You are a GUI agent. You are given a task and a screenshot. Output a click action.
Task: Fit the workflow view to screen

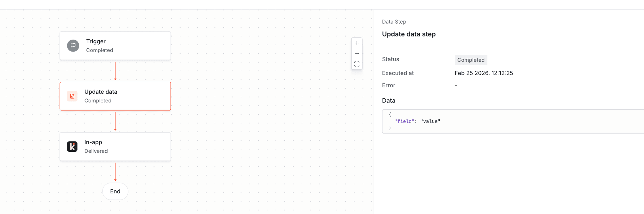[x=357, y=64]
